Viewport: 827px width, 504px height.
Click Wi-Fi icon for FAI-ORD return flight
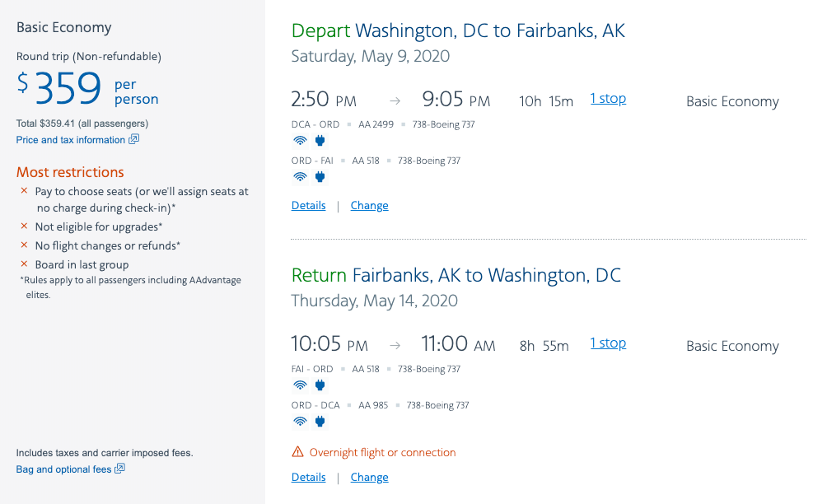point(300,385)
